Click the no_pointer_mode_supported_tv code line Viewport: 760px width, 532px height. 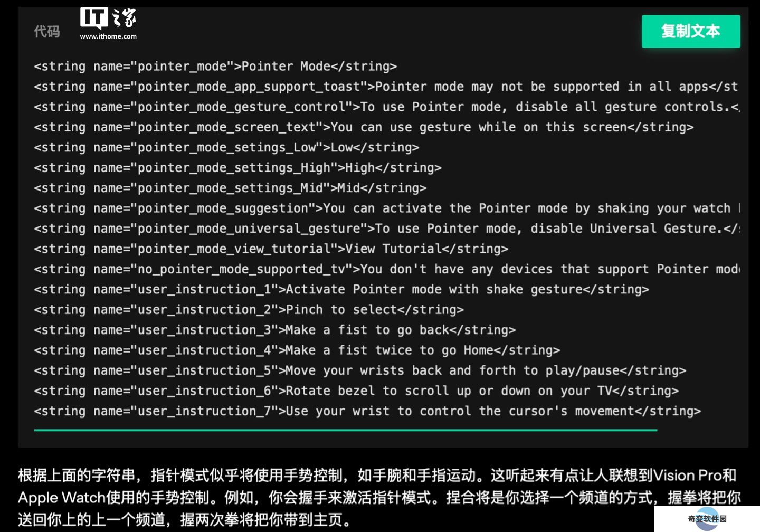386,269
